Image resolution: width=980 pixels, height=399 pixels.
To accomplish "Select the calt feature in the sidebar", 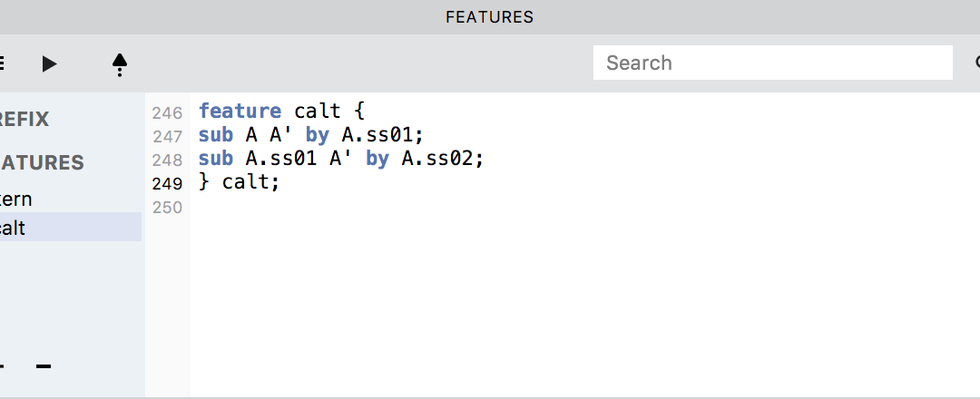I will (13, 228).
